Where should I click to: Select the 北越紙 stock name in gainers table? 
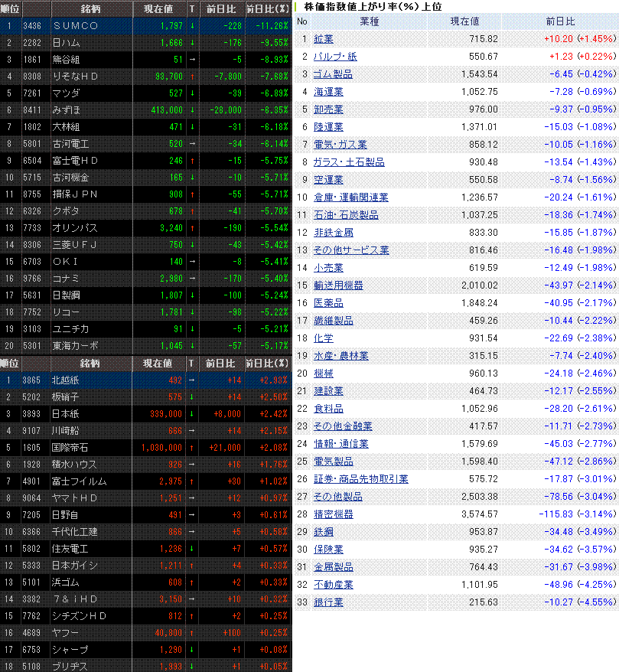[x=65, y=380]
